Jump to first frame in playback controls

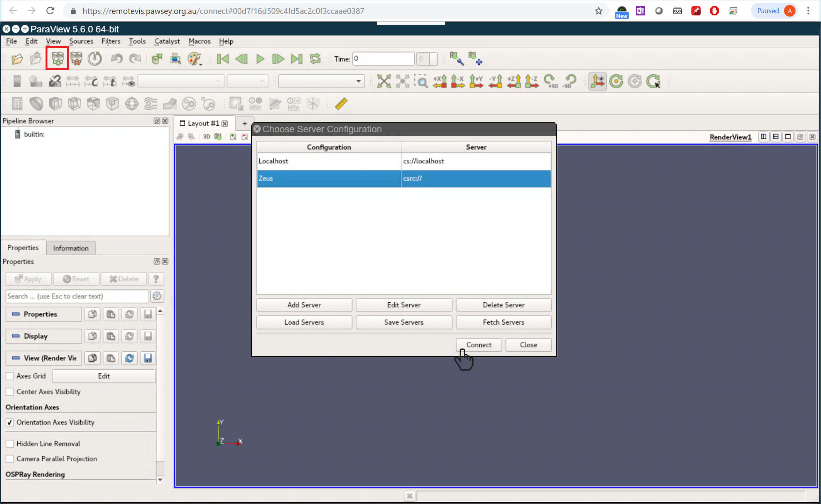pyautogui.click(x=223, y=59)
